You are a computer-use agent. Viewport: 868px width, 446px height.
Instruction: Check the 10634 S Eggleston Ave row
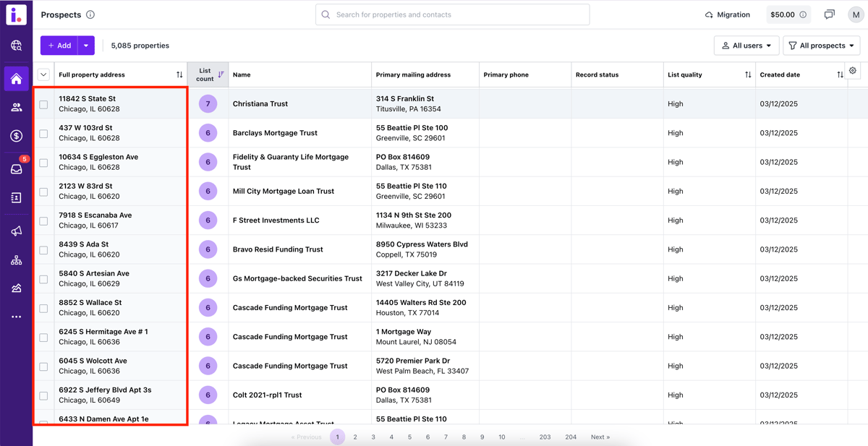[43, 163]
